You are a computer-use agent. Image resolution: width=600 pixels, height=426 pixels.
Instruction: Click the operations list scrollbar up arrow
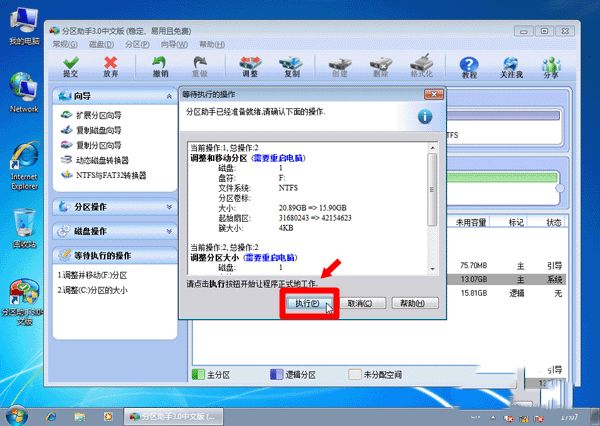point(432,148)
